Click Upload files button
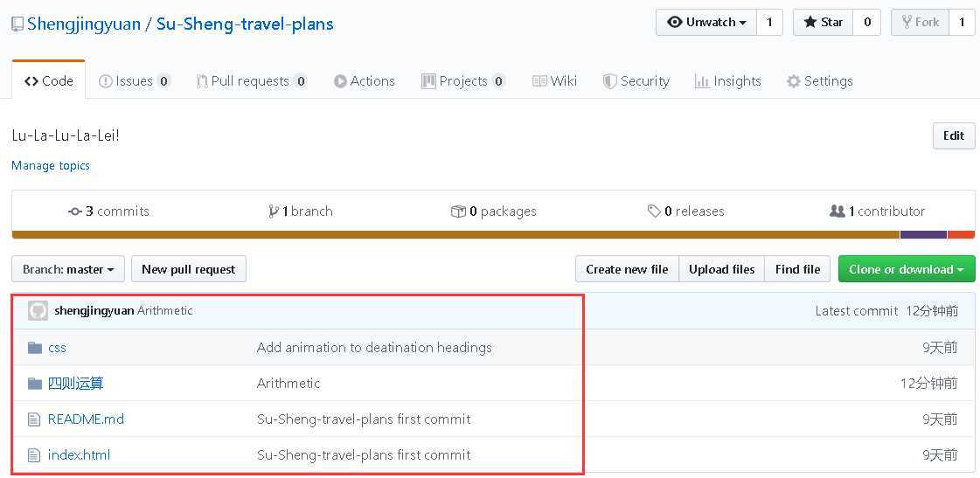980x478 pixels. point(722,269)
